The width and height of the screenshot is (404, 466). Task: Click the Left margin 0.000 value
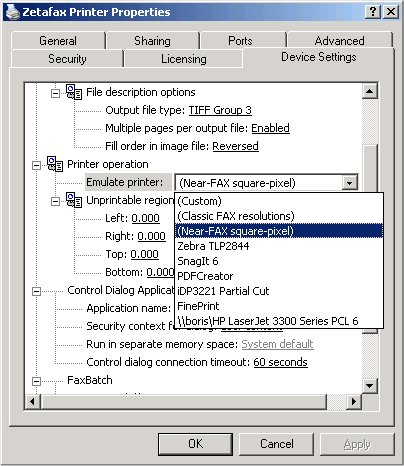click(145, 218)
